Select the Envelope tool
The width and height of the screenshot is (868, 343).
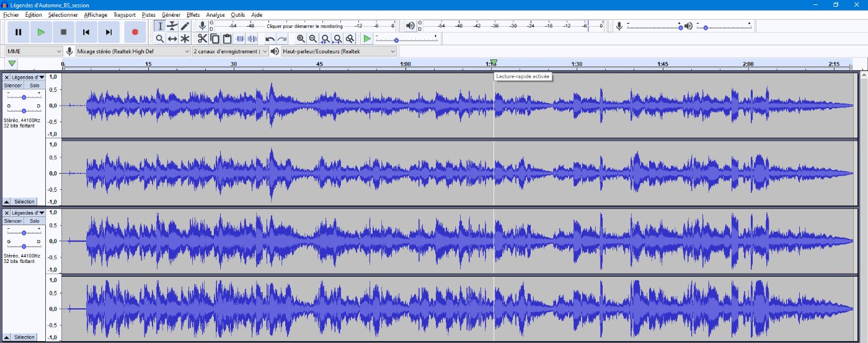(172, 25)
